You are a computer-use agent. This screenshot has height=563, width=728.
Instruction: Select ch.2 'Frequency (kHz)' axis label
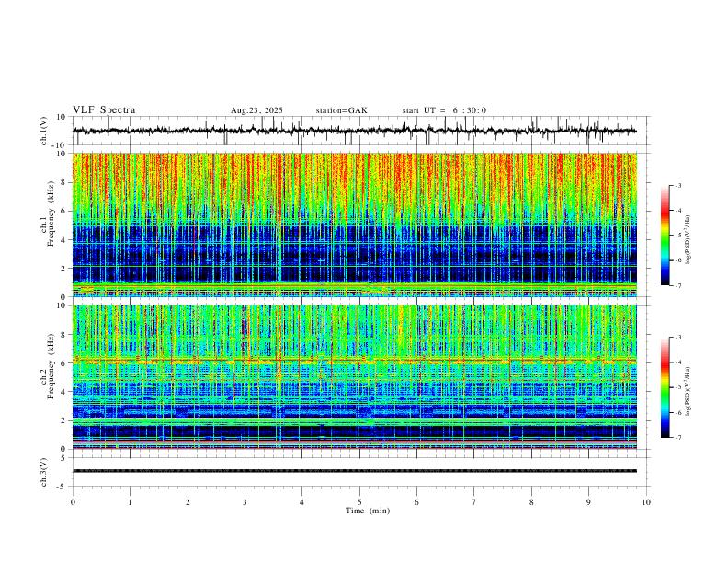pyautogui.click(x=51, y=366)
